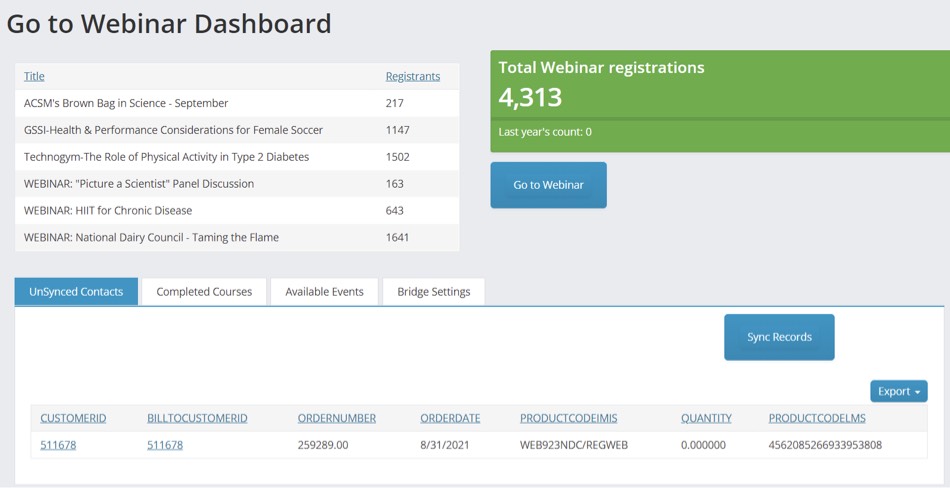Open the Export dropdown menu
Screen dimensions: 950x488
[x=899, y=392]
